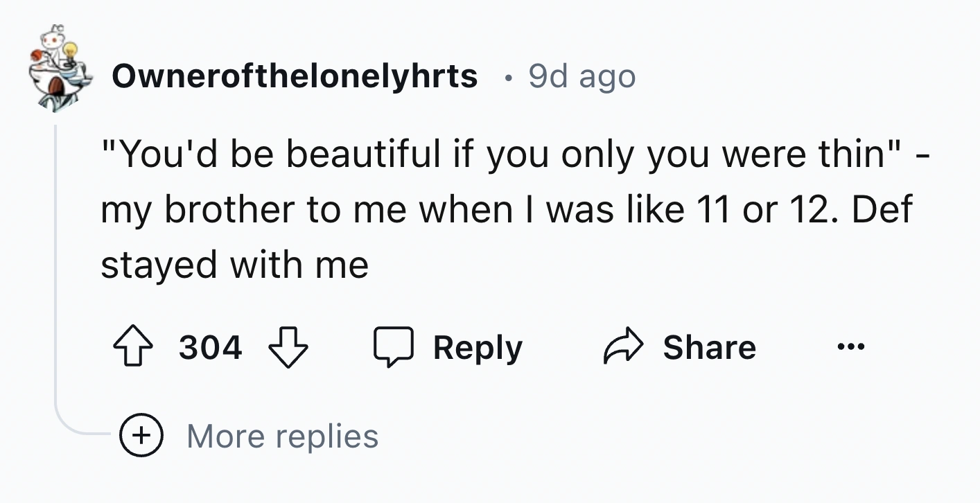
Task: Expand the "More replies" link
Action: [x=282, y=436]
